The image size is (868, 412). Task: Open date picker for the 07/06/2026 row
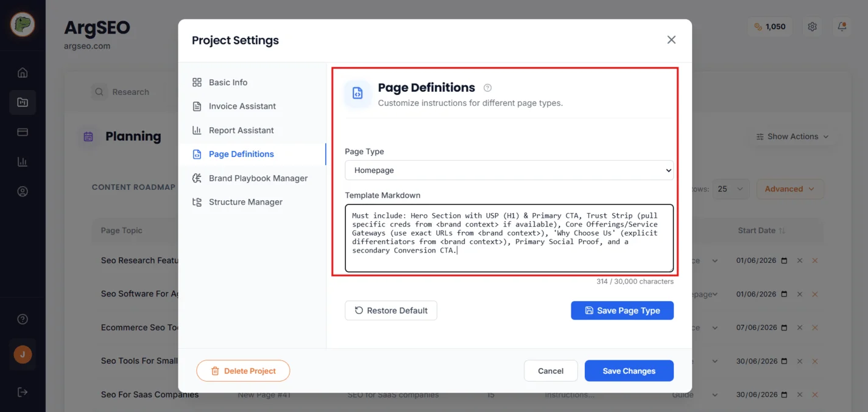[784, 327]
